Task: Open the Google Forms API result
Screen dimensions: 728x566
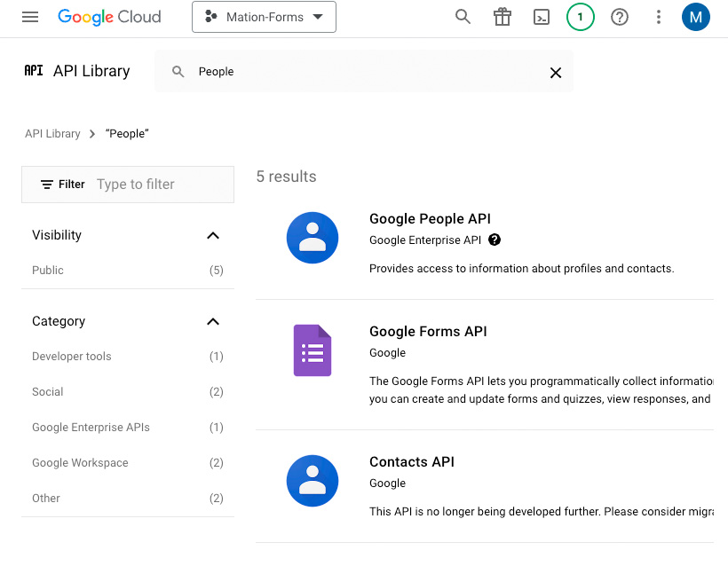Action: pyautogui.click(x=428, y=331)
